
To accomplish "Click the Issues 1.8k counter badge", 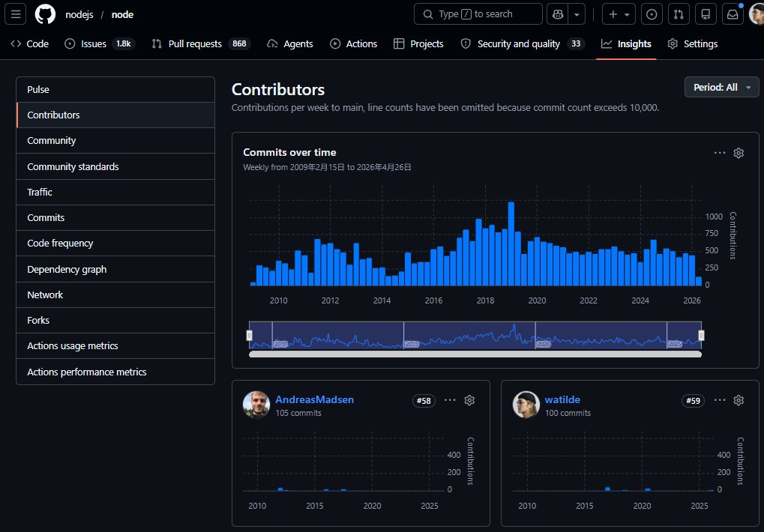I will pos(123,43).
